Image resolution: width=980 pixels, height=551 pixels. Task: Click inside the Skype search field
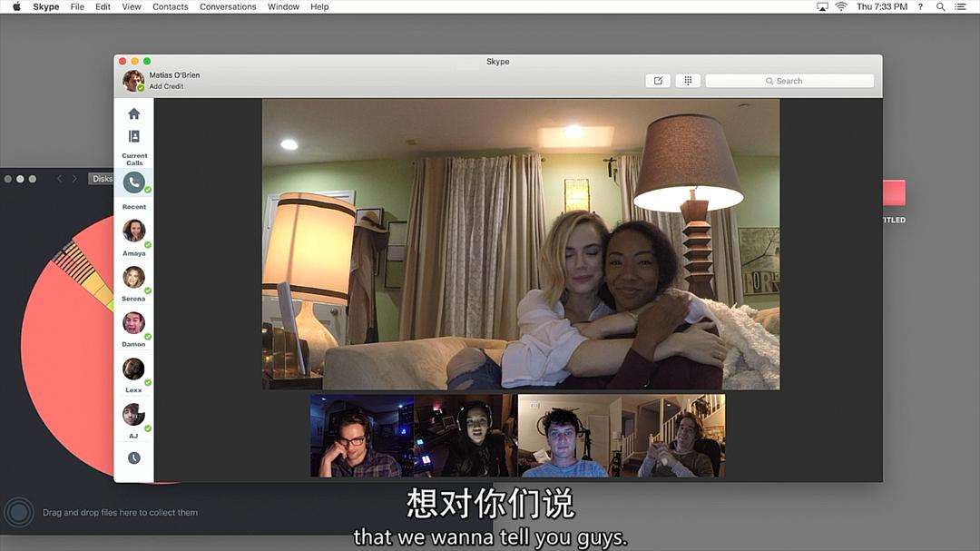[x=789, y=80]
